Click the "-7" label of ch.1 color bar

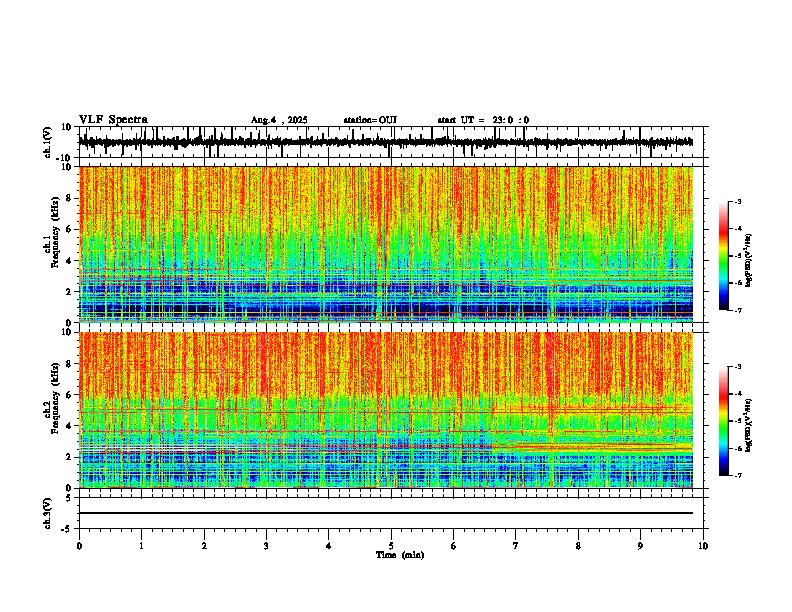tap(738, 311)
